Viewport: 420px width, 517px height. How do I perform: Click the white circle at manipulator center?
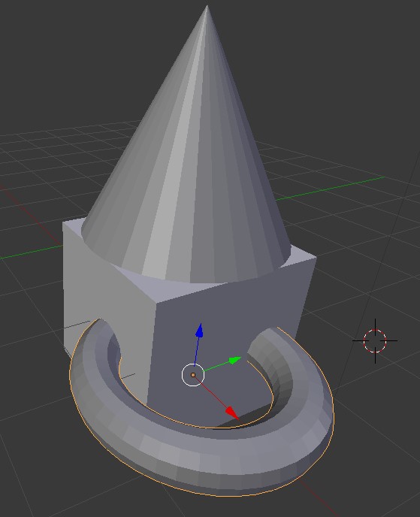(193, 375)
